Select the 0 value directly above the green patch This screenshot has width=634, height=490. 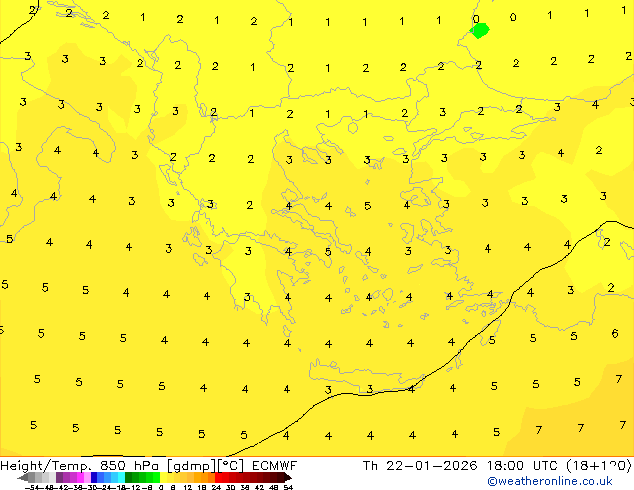click(476, 19)
